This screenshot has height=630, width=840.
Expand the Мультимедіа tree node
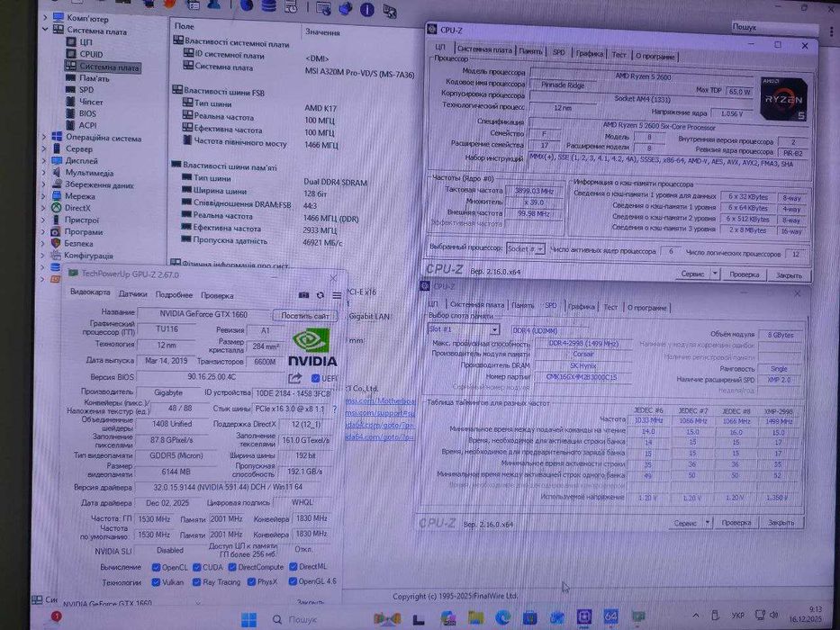(44, 173)
